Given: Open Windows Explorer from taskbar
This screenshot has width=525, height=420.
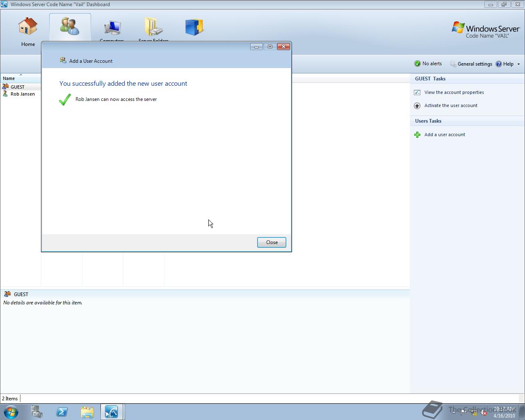Looking at the screenshot, I should [87, 412].
